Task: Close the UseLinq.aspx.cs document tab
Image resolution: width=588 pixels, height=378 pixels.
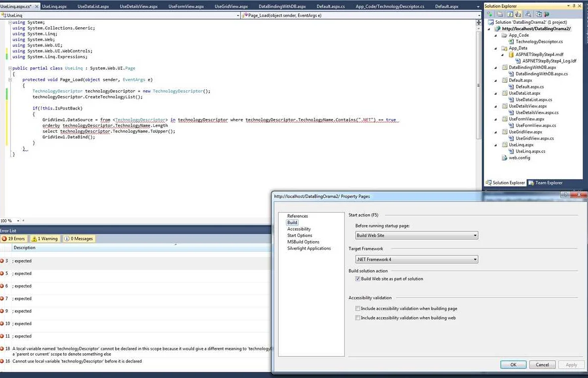Action: pyautogui.click(x=37, y=6)
